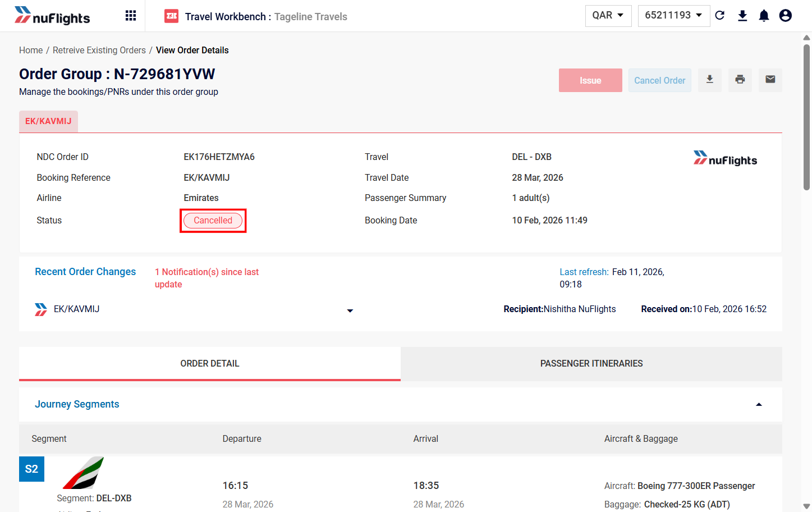The width and height of the screenshot is (812, 512).
Task: Click the Cancelled status badge
Action: [213, 221]
